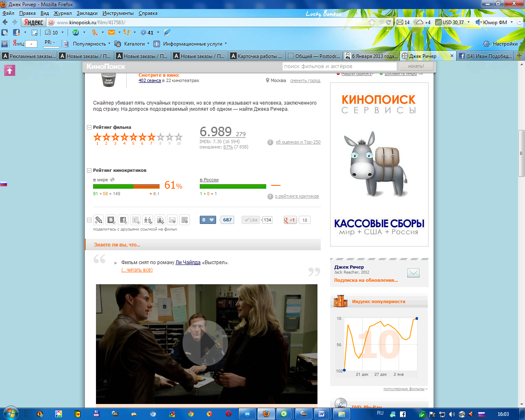Switch to Иван Подобед Facebook tab

point(485,56)
